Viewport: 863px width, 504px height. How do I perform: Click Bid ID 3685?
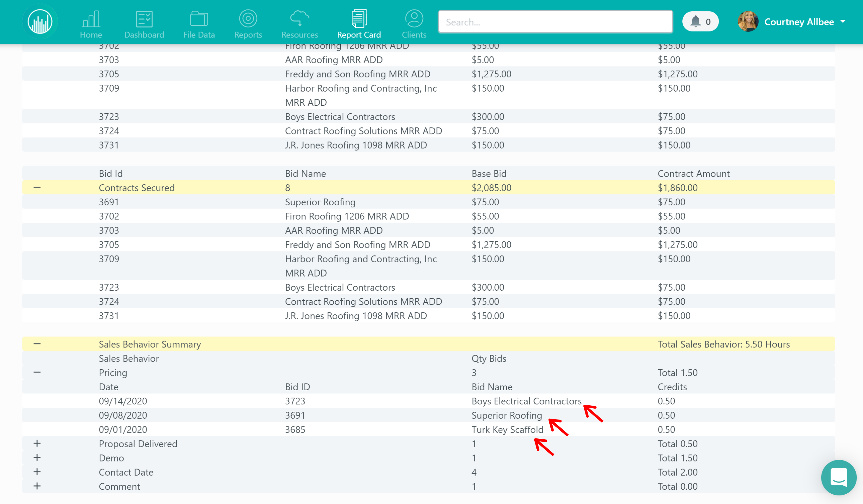pyautogui.click(x=295, y=430)
